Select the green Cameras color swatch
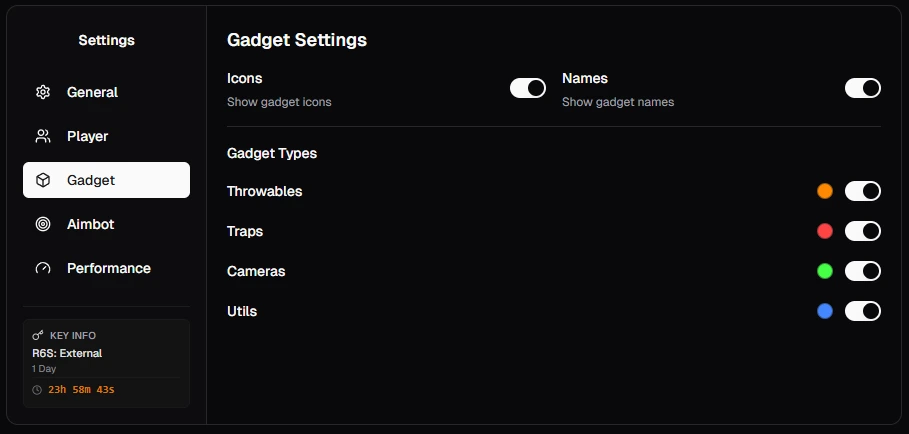The height and width of the screenshot is (434, 909). point(825,271)
